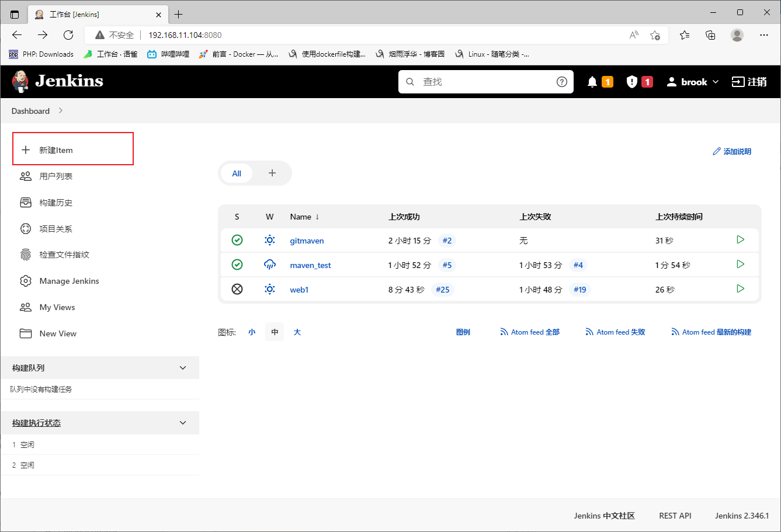Click the 检查文件指纹 fingerprint icon
The height and width of the screenshot is (532, 781).
(26, 255)
